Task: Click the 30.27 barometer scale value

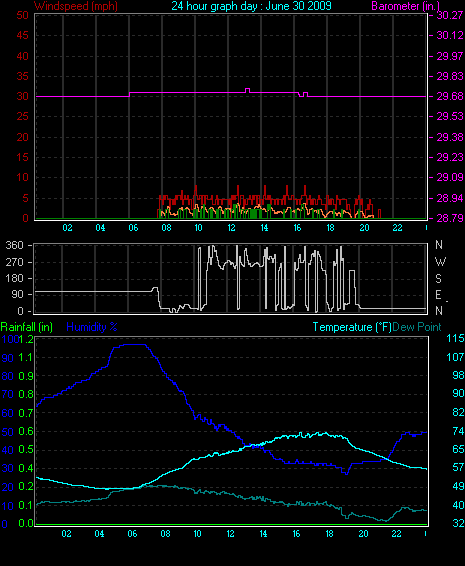Action: 450,15
